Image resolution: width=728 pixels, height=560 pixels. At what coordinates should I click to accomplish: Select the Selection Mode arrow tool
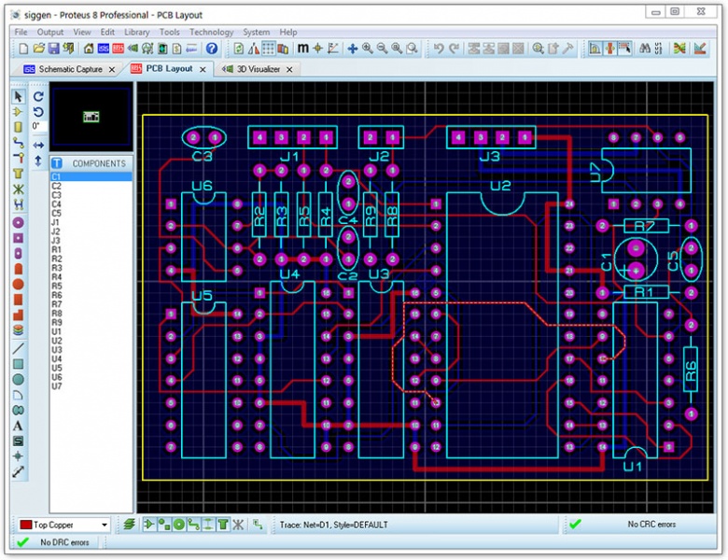pyautogui.click(x=18, y=96)
